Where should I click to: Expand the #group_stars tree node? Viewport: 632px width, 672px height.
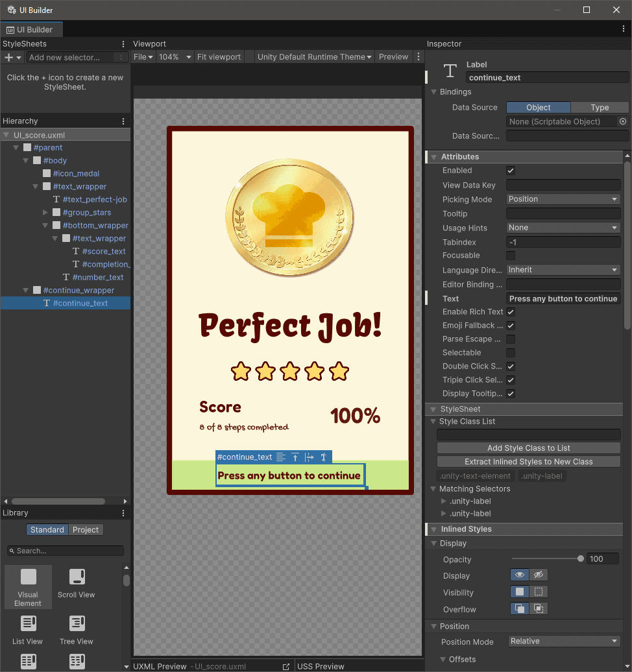(x=45, y=213)
